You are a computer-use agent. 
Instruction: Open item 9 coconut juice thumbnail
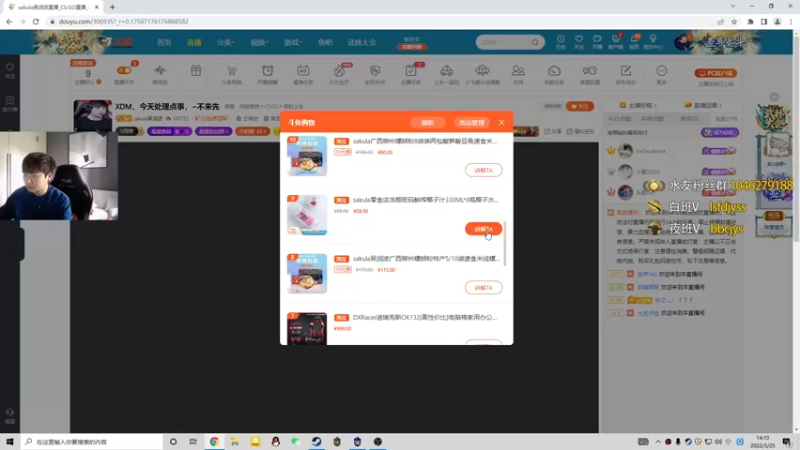pos(307,215)
